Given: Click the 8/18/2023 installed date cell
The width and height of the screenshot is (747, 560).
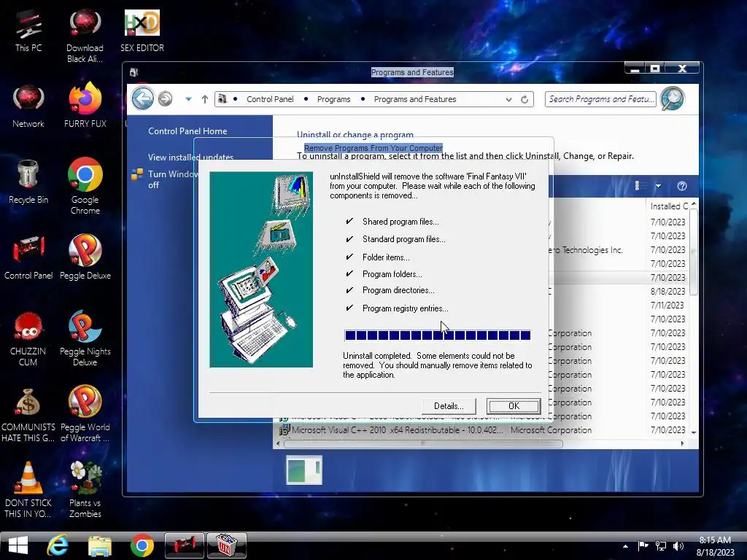Looking at the screenshot, I should point(667,291).
